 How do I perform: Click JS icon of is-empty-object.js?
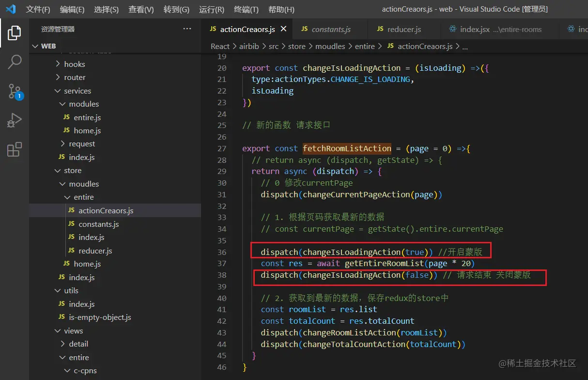click(62, 317)
